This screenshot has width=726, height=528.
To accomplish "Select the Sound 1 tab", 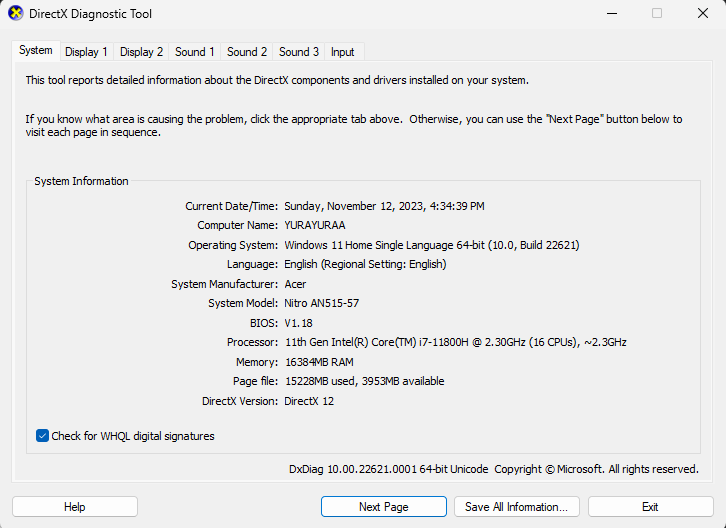I will click(195, 52).
